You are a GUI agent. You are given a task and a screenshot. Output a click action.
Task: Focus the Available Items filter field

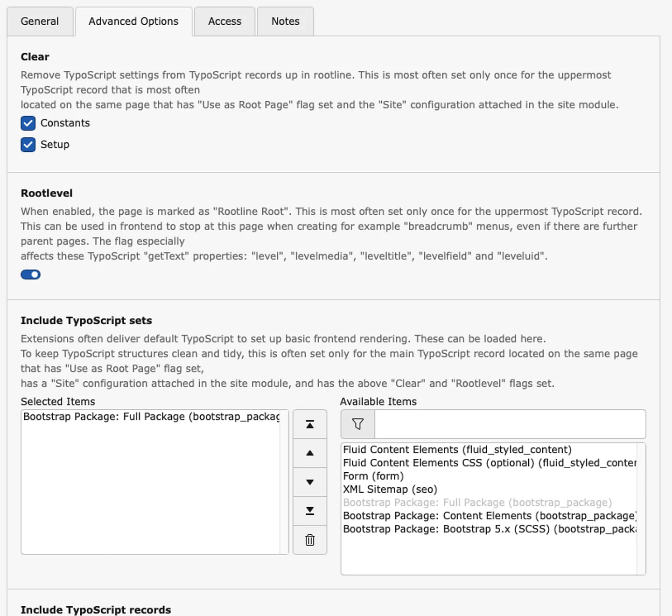coord(510,424)
